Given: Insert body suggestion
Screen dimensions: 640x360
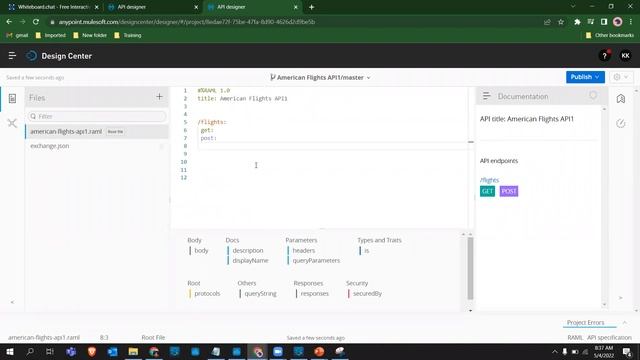Looking at the screenshot, I should click(x=201, y=250).
